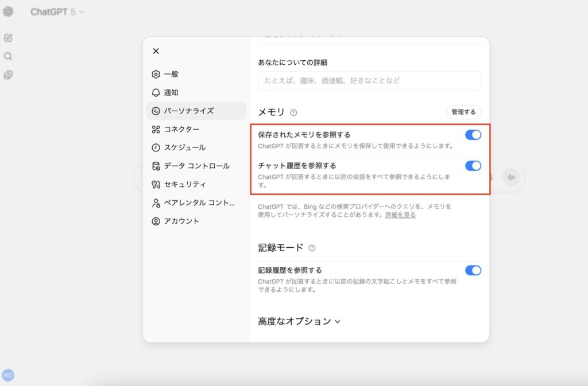
Task: Open the 通知 settings section
Action: (171, 92)
